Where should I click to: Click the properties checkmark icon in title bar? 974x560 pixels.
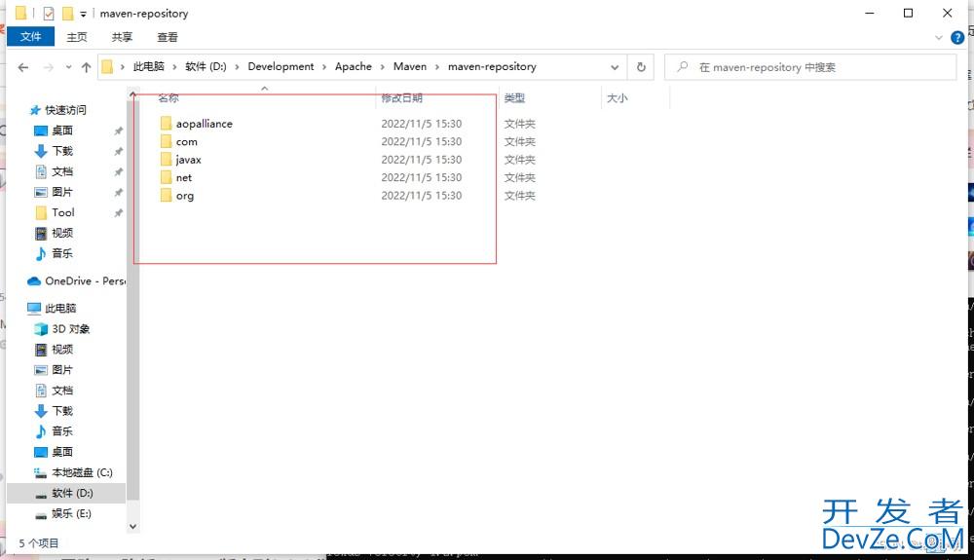pos(49,13)
